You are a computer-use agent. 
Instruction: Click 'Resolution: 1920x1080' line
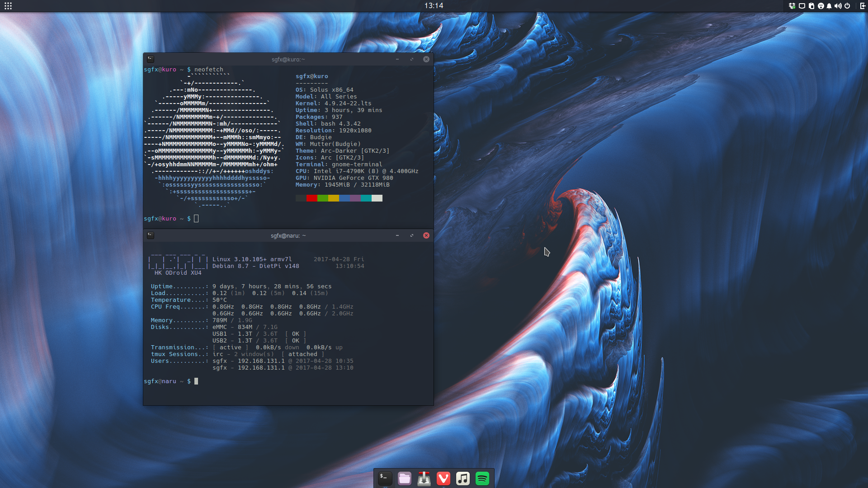point(334,130)
